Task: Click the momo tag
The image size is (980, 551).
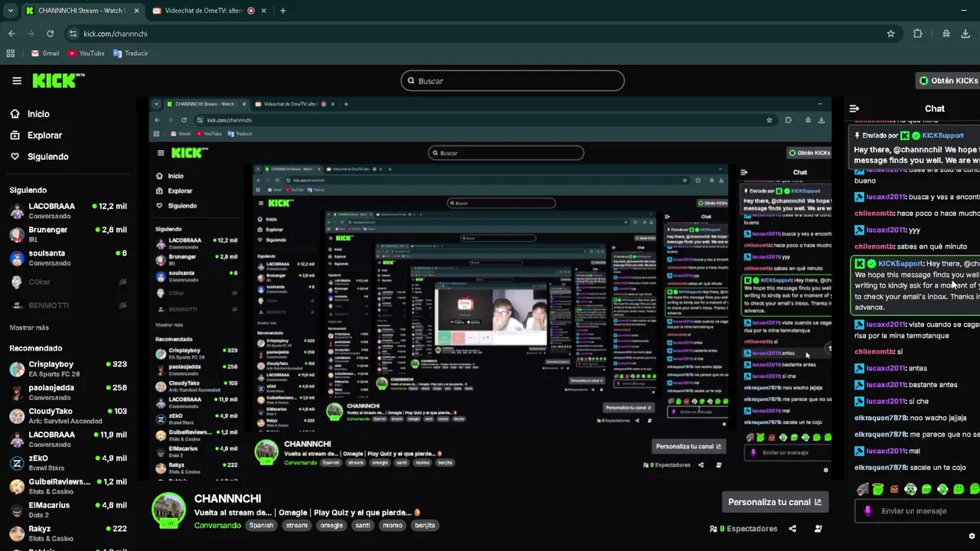Action: [393, 526]
